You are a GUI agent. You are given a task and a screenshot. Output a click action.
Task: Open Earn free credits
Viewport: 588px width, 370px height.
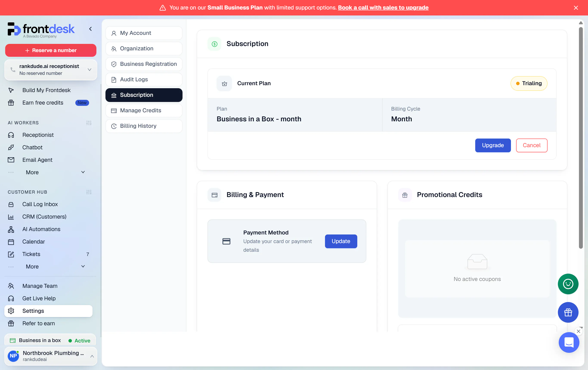48,103
